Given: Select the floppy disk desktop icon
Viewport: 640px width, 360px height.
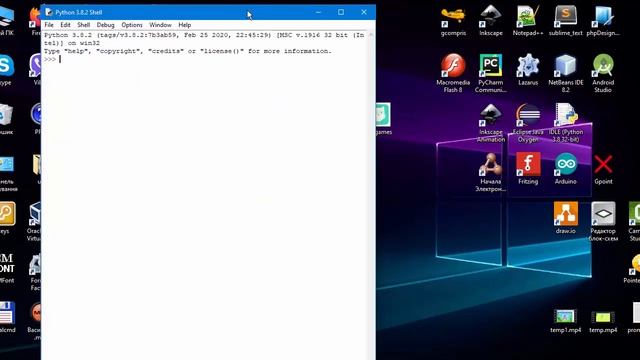Looking at the screenshot, I should [x=7, y=317].
